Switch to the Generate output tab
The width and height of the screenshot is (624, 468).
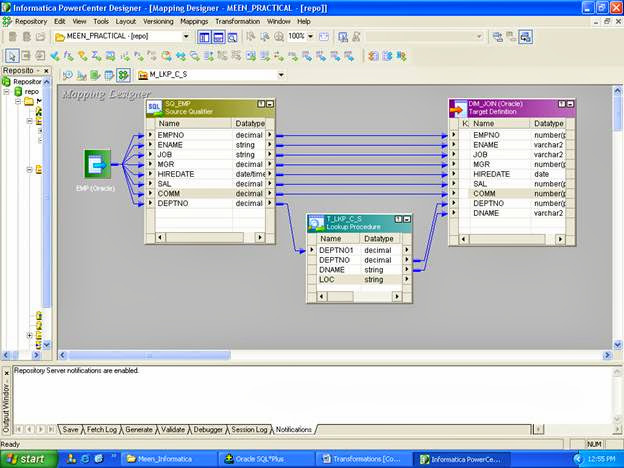click(x=139, y=429)
